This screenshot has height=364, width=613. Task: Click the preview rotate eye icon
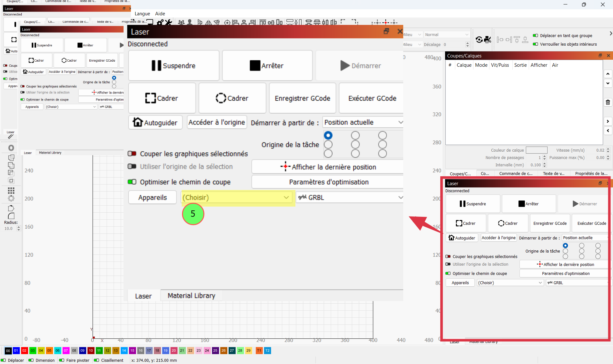(x=479, y=40)
